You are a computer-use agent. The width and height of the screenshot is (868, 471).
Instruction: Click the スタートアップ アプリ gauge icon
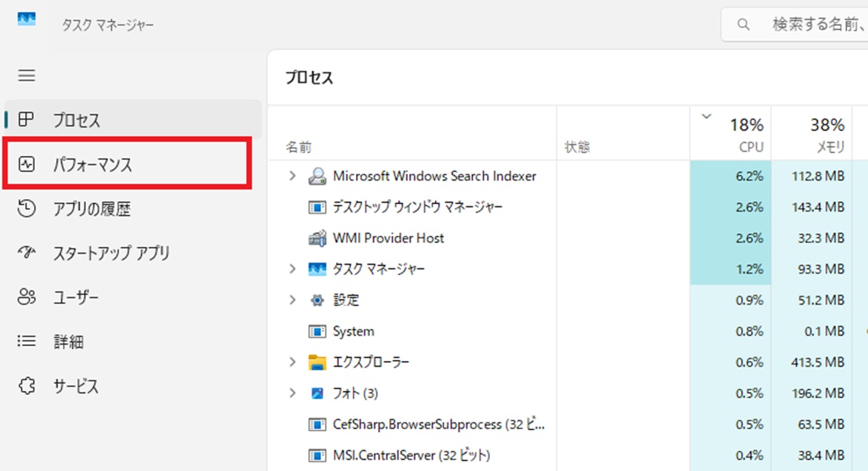[x=26, y=253]
